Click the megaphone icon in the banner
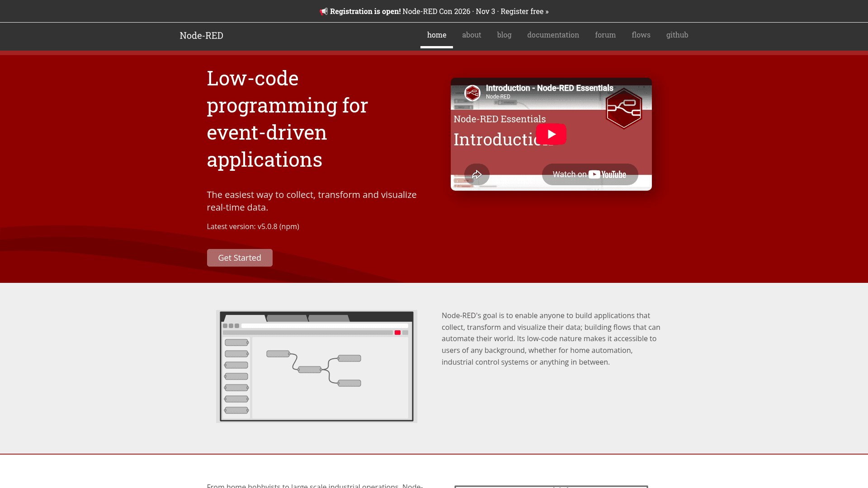This screenshot has height=488, width=868. [x=324, y=11]
